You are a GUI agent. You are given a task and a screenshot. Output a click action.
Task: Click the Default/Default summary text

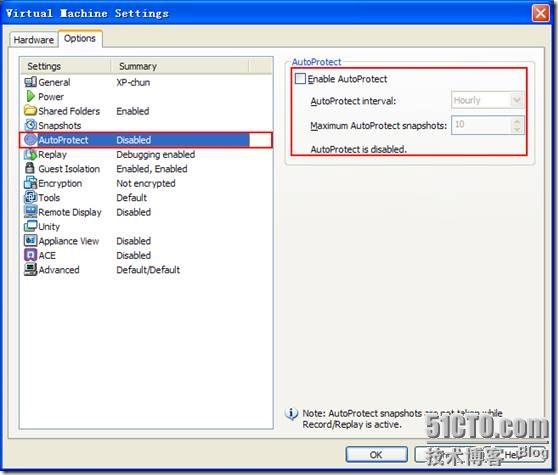coord(148,270)
